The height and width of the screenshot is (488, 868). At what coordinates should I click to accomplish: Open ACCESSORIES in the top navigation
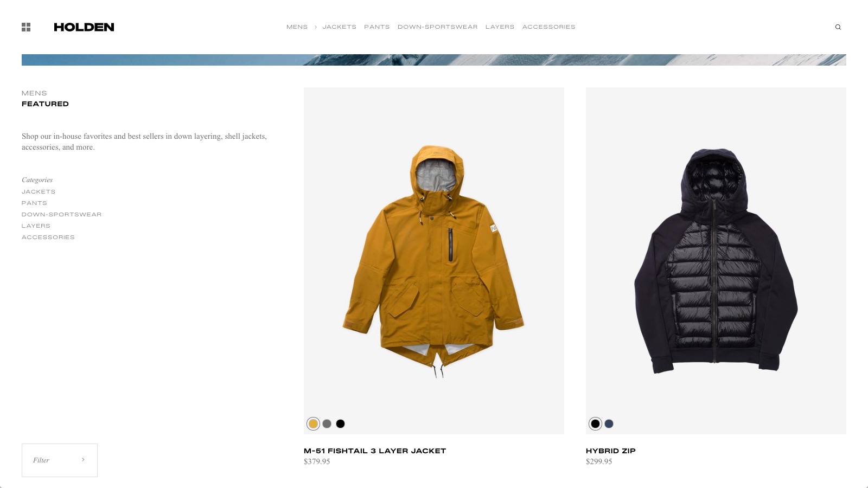point(549,27)
